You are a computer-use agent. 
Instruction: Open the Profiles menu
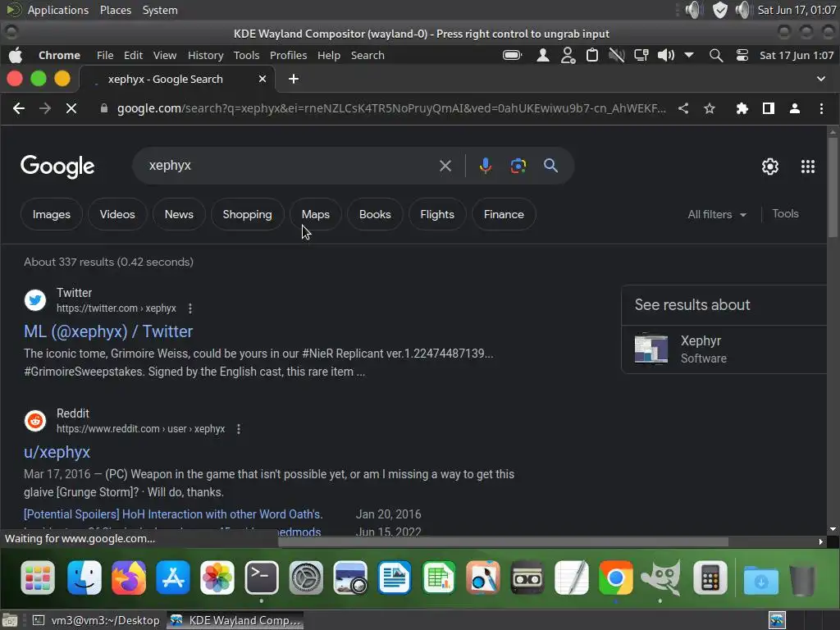click(x=288, y=56)
